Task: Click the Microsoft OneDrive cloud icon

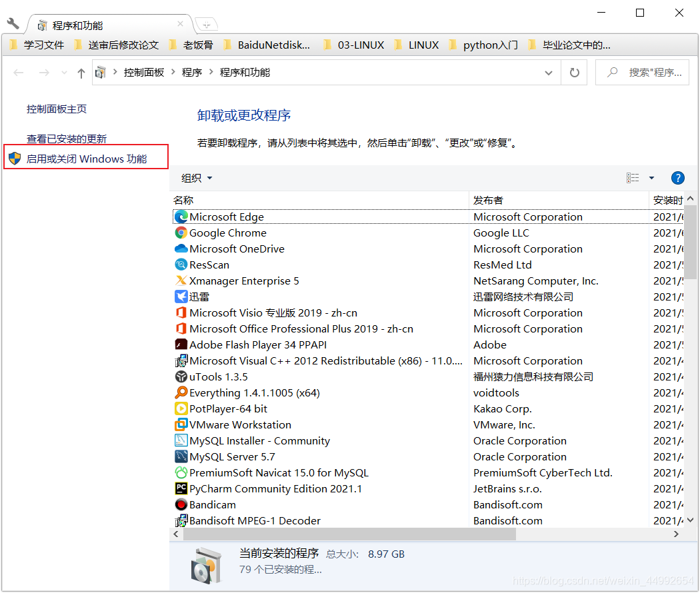Action: pos(181,249)
